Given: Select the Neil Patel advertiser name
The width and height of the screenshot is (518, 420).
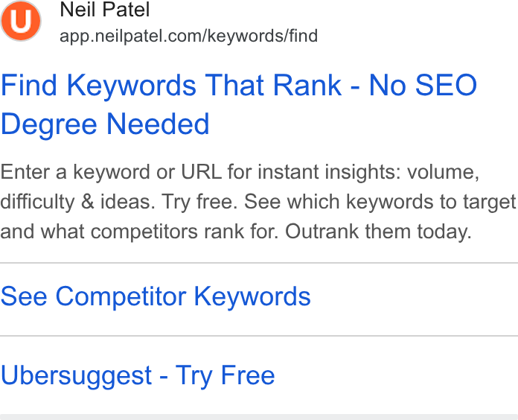Looking at the screenshot, I should pyautogui.click(x=105, y=9).
